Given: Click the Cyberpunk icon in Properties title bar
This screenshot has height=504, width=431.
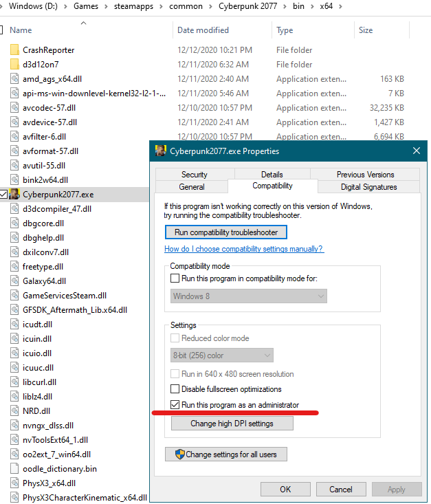Looking at the screenshot, I should tap(161, 151).
